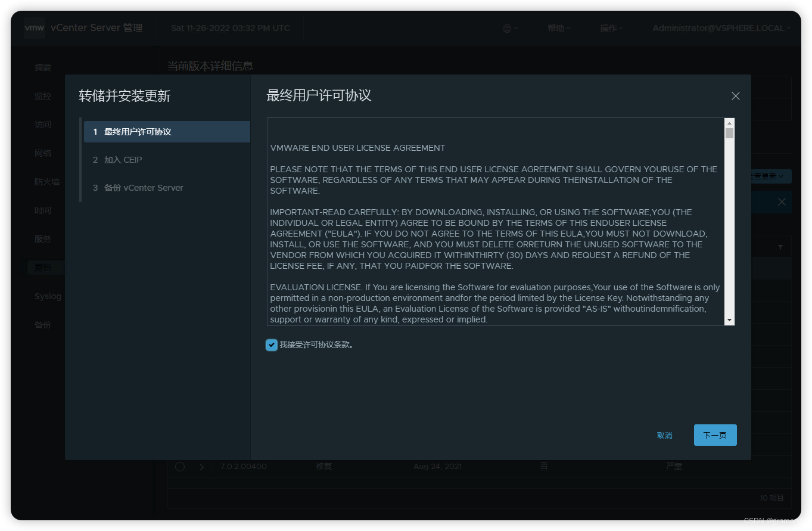The width and height of the screenshot is (812, 531).
Task: Open Syslog in the sidebar
Action: pyautogui.click(x=48, y=296)
